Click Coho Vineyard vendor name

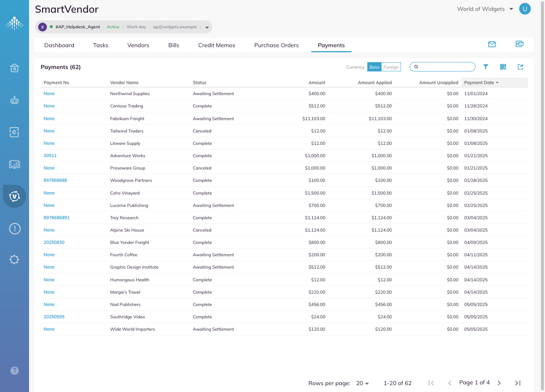coord(125,193)
